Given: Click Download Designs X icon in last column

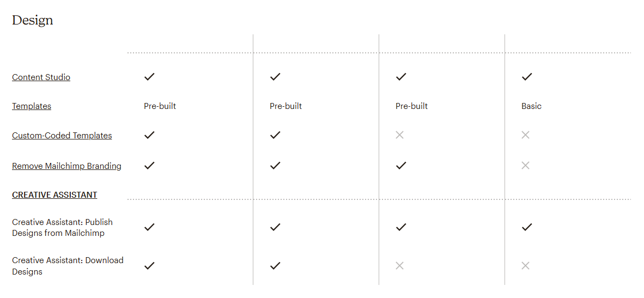Looking at the screenshot, I should [x=525, y=265].
